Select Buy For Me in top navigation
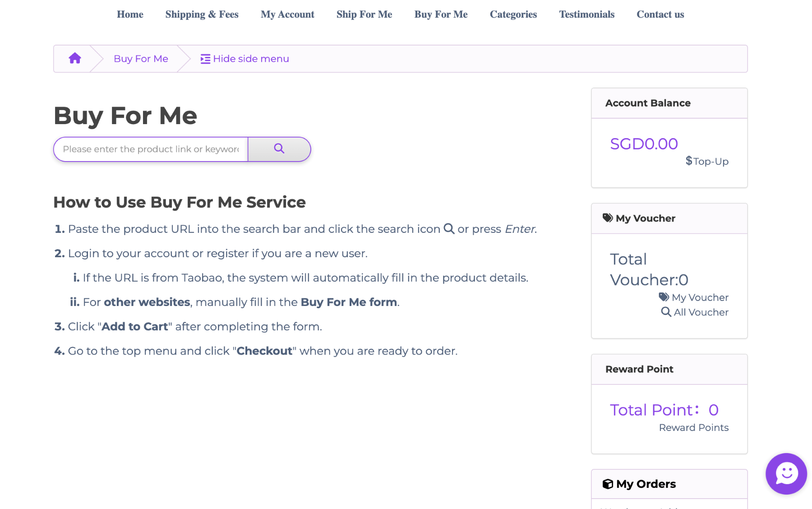The width and height of the screenshot is (812, 509). pos(441,14)
